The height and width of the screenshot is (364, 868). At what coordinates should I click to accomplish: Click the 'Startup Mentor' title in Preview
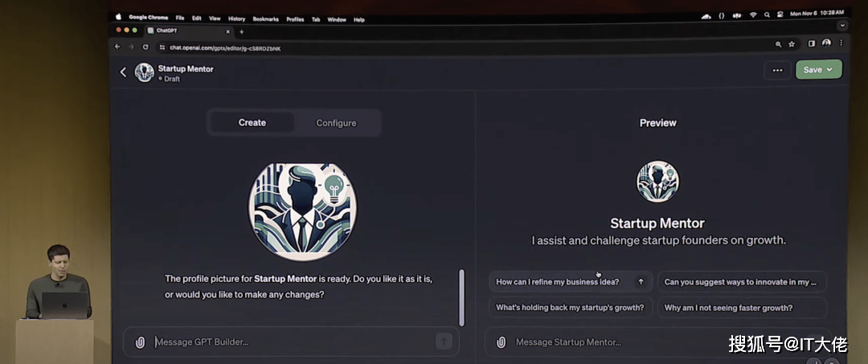[657, 223]
